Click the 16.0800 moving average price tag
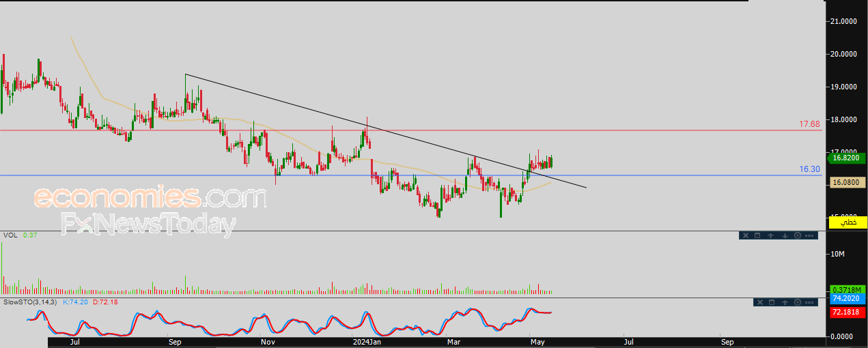The image size is (868, 348). pyautogui.click(x=848, y=182)
